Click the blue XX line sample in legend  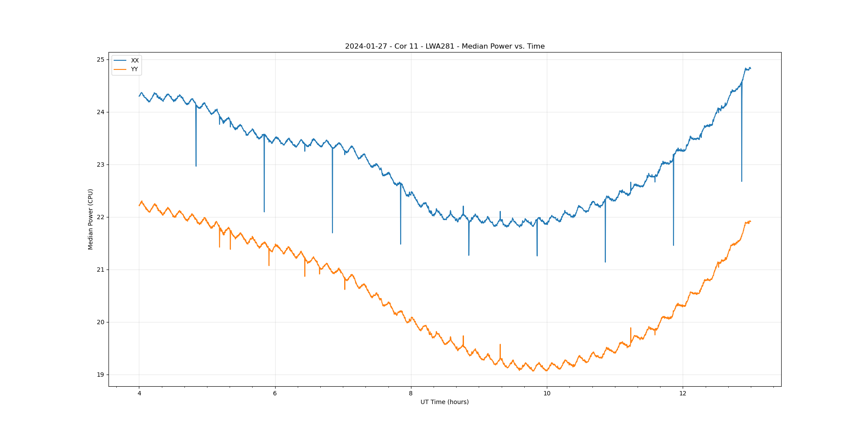pyautogui.click(x=120, y=61)
